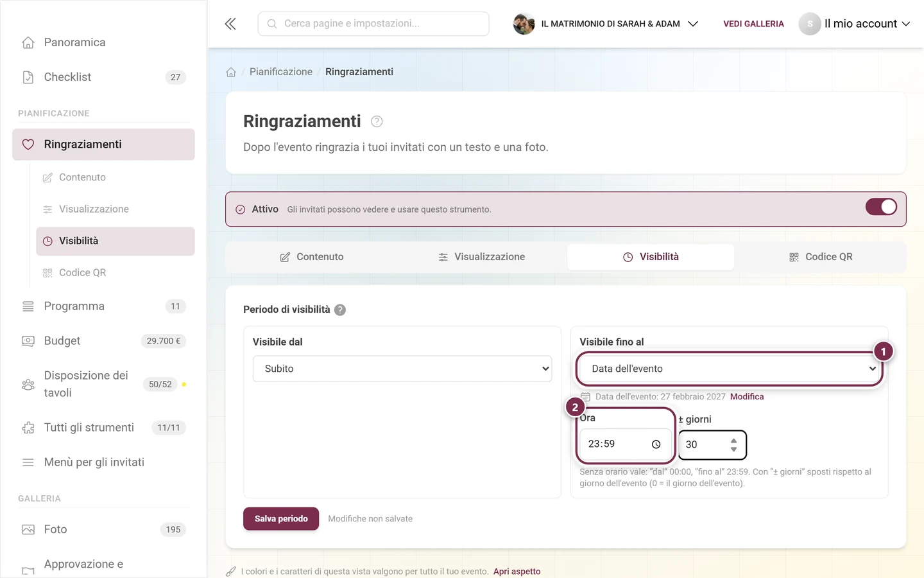Screen dimensions: 924x578
Task: Open Ringraziamenti in the sidebar
Action: (x=103, y=144)
